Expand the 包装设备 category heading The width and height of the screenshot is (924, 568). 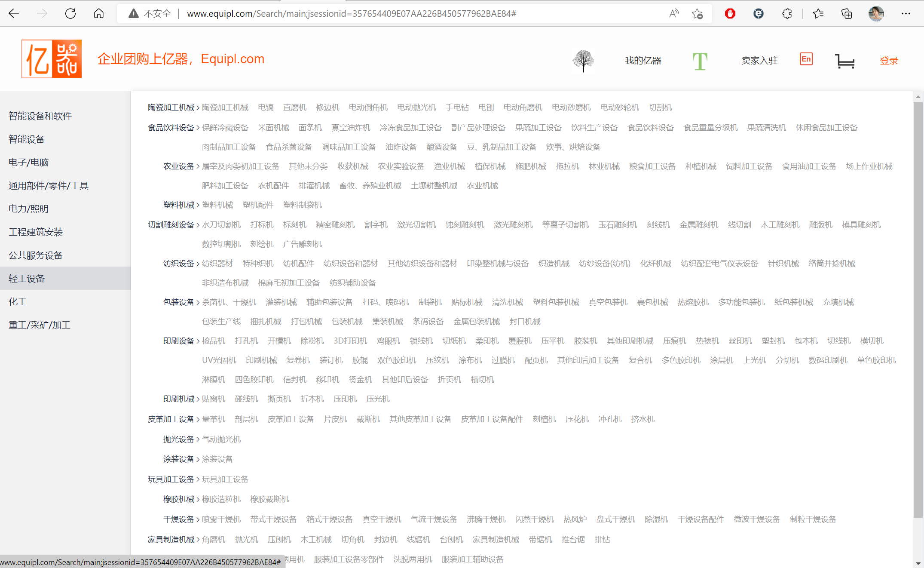(179, 302)
